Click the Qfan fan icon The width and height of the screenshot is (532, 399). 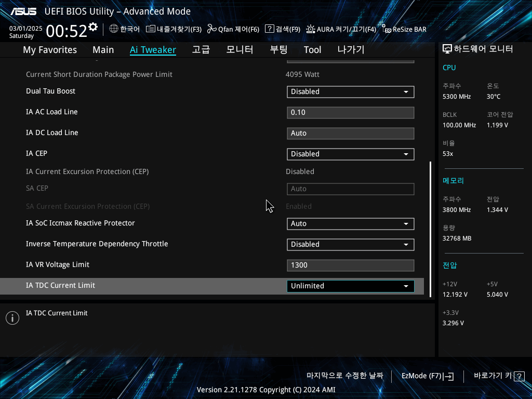coord(212,29)
